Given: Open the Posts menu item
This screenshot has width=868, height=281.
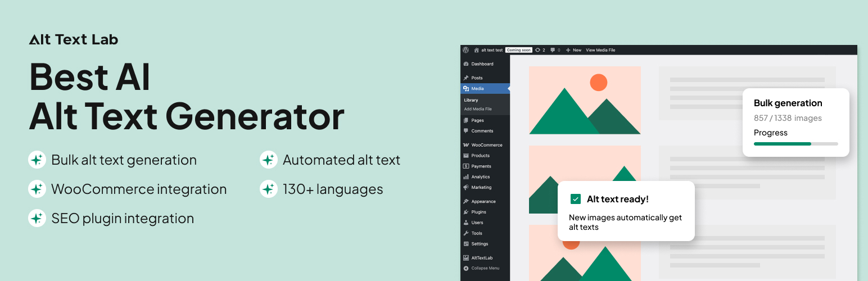Looking at the screenshot, I should [x=485, y=78].
